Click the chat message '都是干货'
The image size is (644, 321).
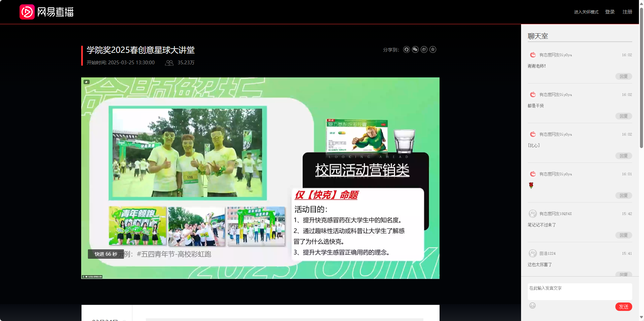[536, 106]
